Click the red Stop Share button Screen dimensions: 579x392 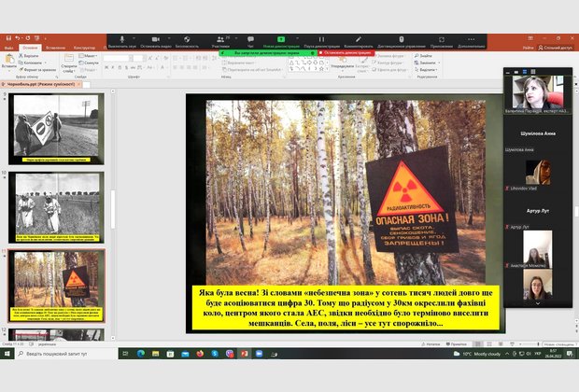346,53
